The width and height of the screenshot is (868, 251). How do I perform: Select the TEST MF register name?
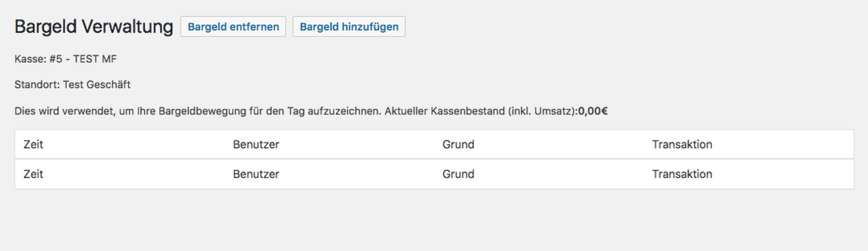coord(95,59)
